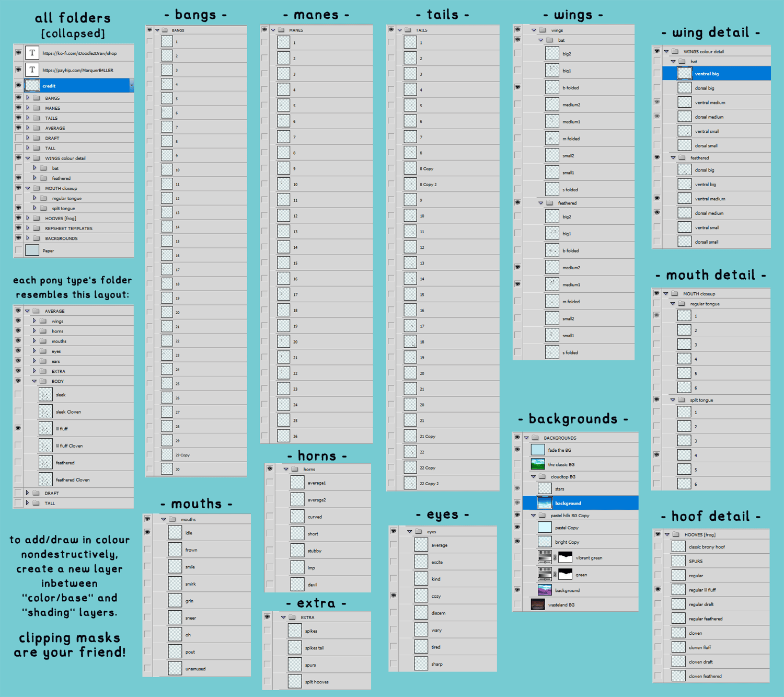Click the green adjustment layer icon
784x697 pixels.
pos(545,574)
